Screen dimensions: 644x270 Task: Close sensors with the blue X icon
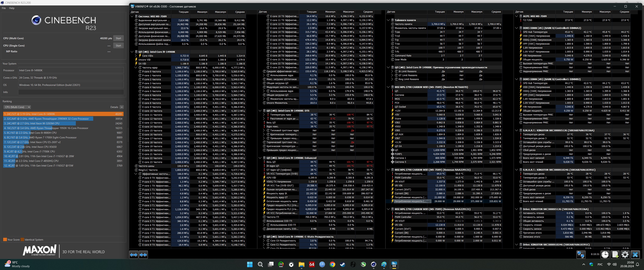coord(635,254)
